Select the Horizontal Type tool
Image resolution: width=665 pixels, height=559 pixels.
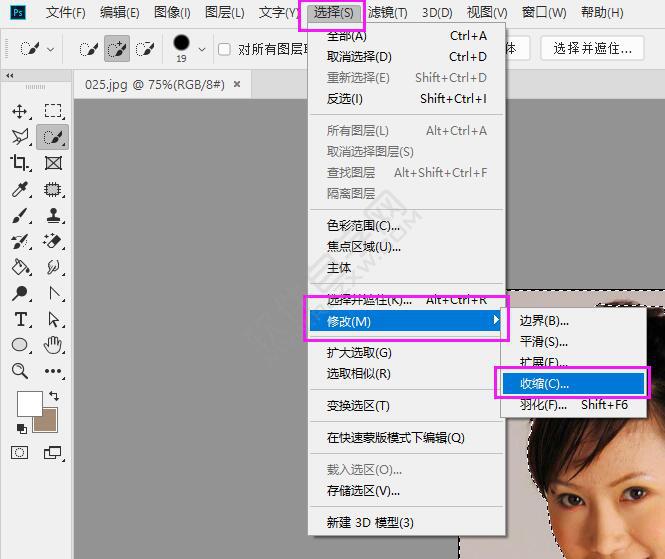20,319
